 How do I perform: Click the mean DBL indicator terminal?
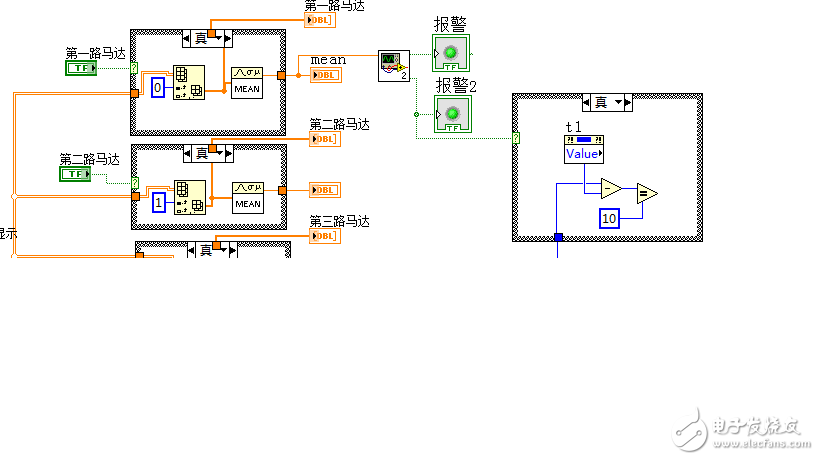[x=326, y=75]
